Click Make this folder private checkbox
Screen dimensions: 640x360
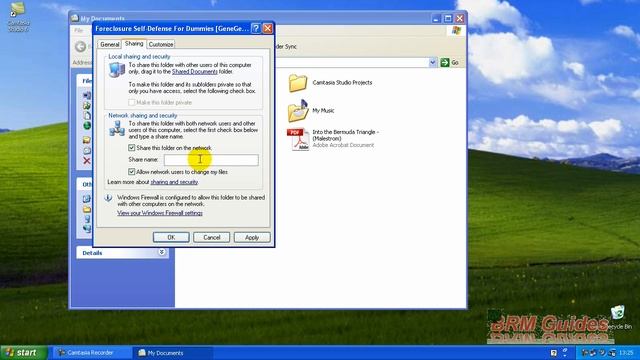coord(131,102)
